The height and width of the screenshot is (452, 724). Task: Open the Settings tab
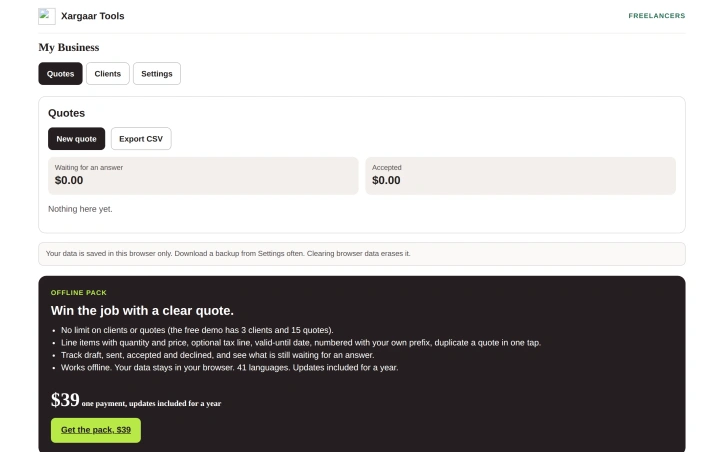[x=157, y=73]
